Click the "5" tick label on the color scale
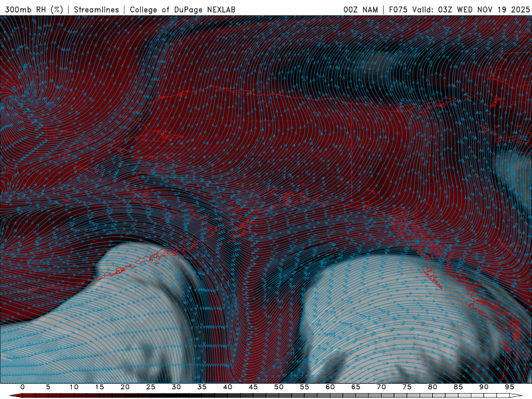Image resolution: width=532 pixels, height=399 pixels. coord(48,387)
